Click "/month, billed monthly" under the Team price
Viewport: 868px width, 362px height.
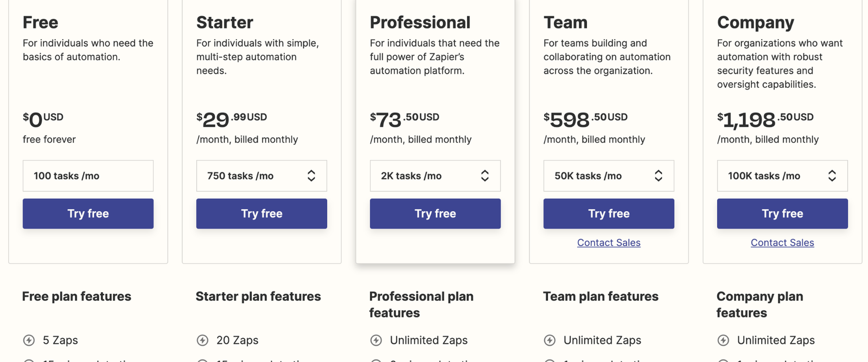[x=595, y=139]
